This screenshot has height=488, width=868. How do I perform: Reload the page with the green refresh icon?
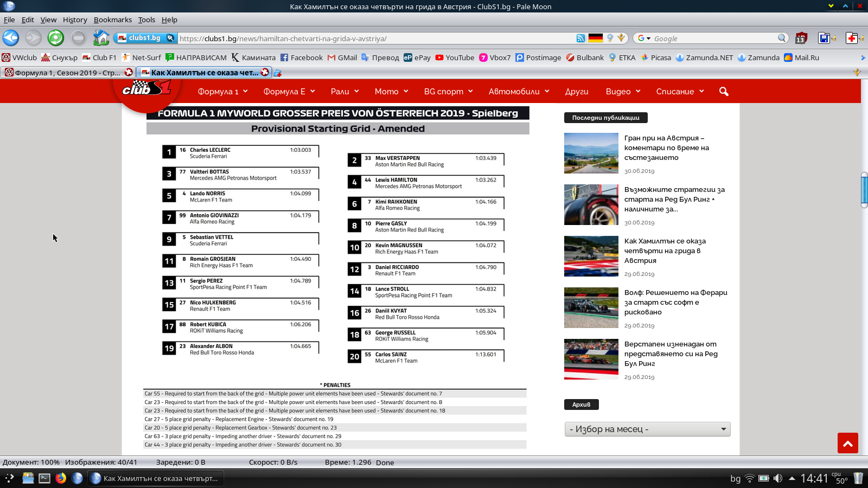coord(55,38)
